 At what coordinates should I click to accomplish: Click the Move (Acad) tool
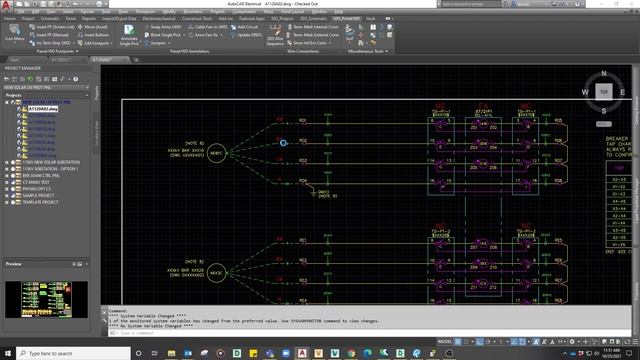(x=92, y=27)
